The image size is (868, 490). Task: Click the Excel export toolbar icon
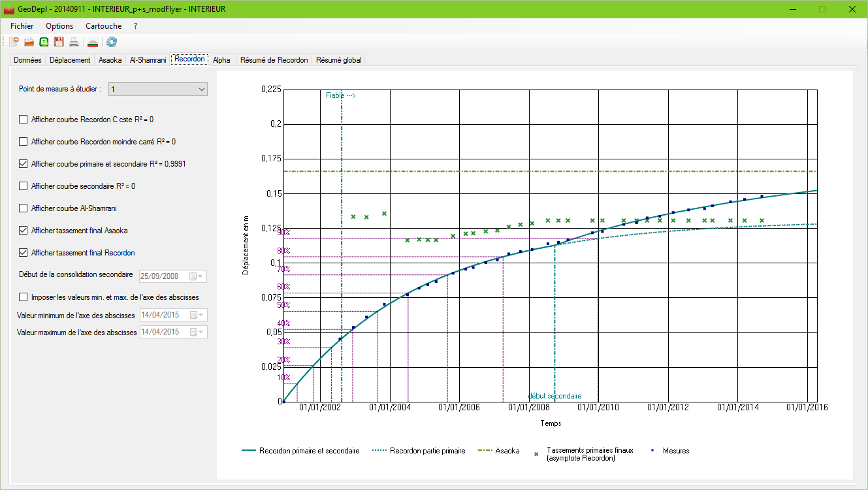(44, 42)
